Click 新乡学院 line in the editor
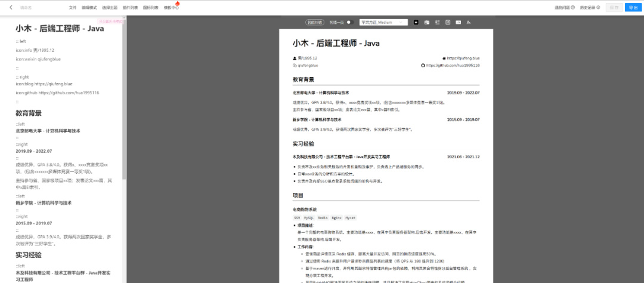 [44, 203]
